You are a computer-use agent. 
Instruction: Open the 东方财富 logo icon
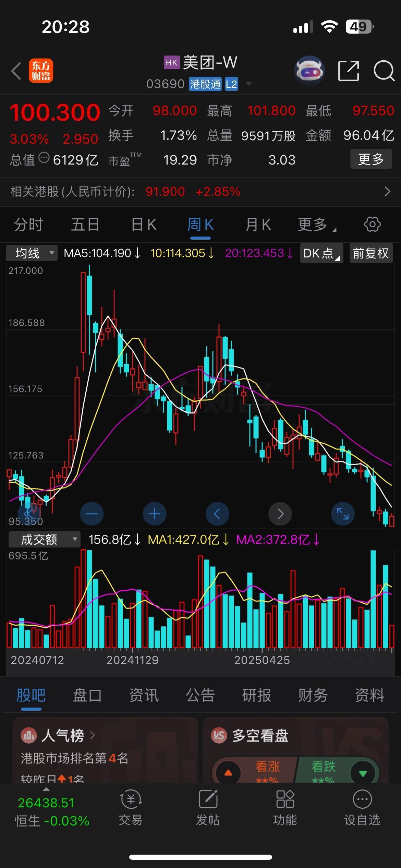pyautogui.click(x=41, y=71)
